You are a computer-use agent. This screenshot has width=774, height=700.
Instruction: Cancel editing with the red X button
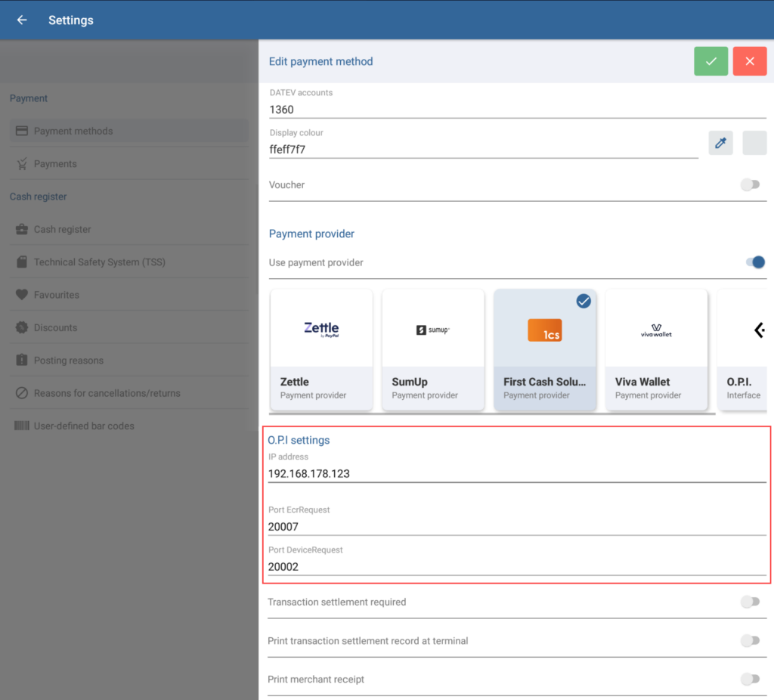[749, 61]
